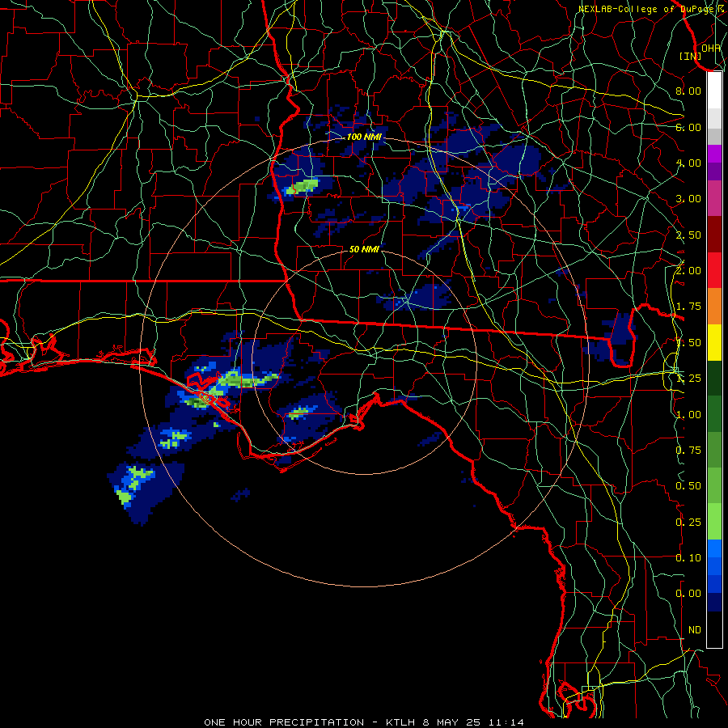This screenshot has width=728, height=728.
Task: Click the '[IN]' units label
Action: coord(691,56)
